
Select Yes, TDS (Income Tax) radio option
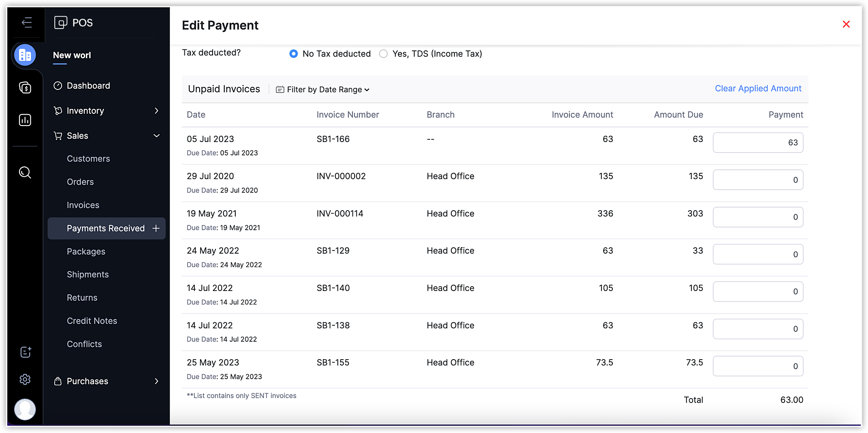(x=383, y=54)
